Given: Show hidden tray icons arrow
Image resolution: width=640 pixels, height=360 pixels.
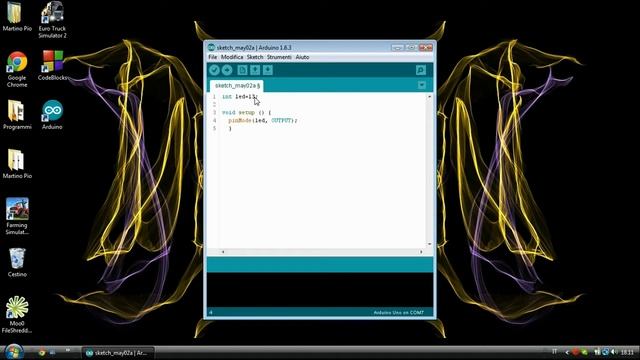Looking at the screenshot, I should click(x=567, y=352).
